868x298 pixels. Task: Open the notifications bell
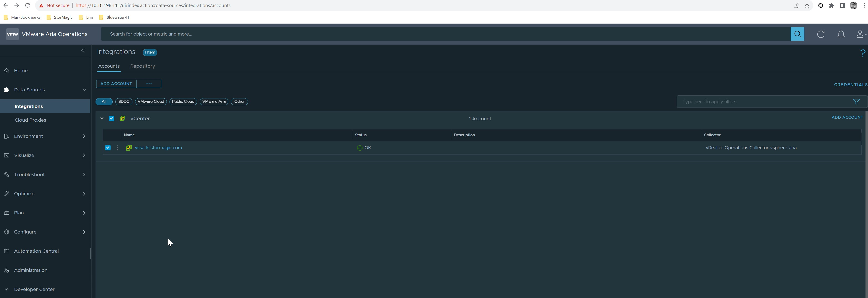[x=841, y=34]
